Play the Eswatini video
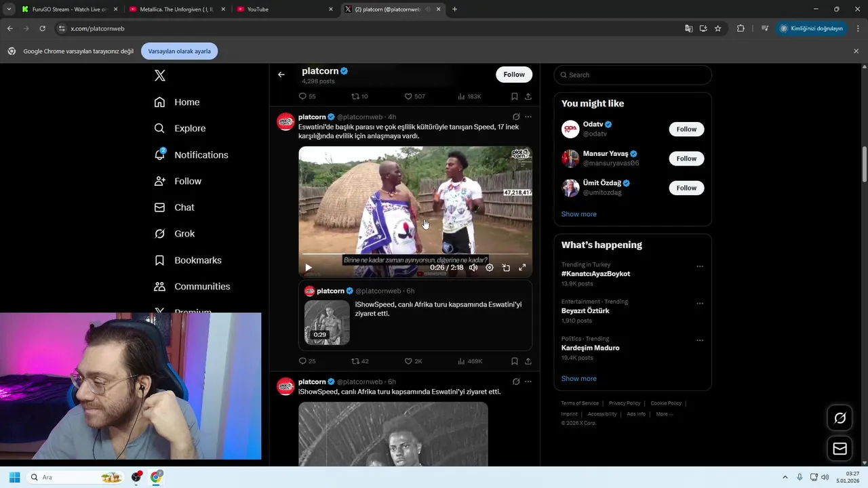This screenshot has width=868, height=488. [309, 268]
